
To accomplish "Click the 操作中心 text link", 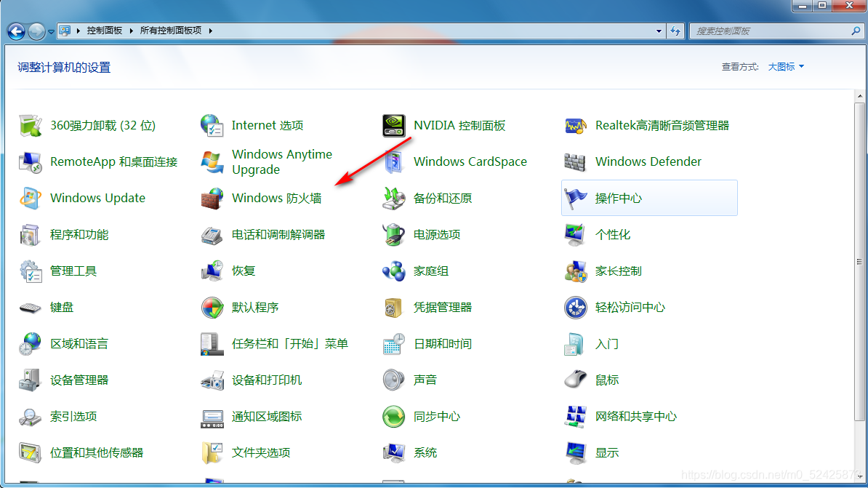I will click(619, 199).
